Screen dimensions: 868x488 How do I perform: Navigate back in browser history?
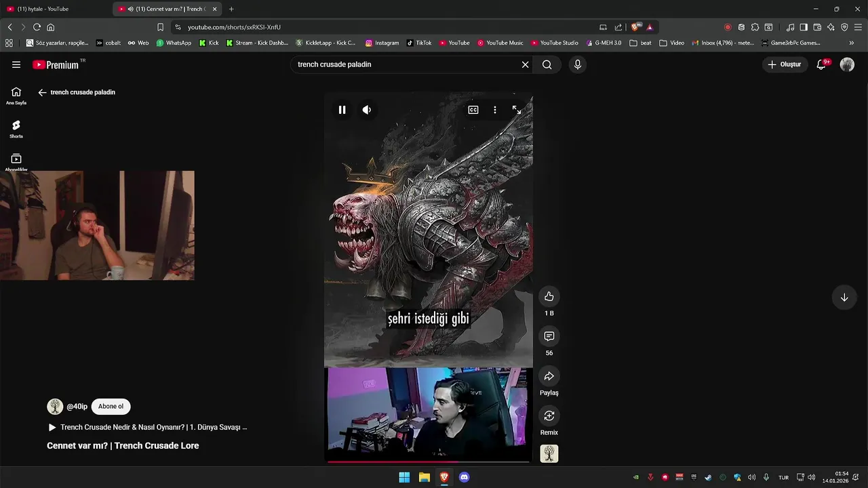9,27
